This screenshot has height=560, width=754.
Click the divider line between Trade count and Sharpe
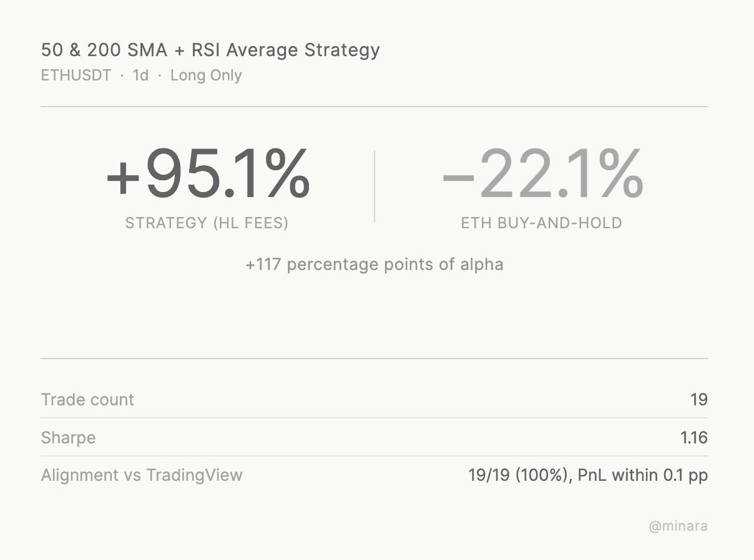pyautogui.click(x=374, y=418)
